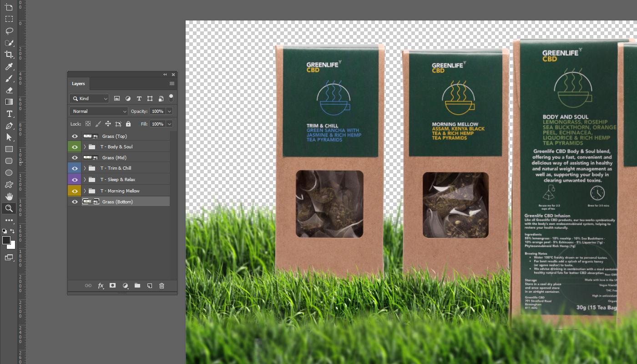Screen dimensions: 637x364
Task: Collapse Layers panel to icons double arrow
Action: click(165, 75)
